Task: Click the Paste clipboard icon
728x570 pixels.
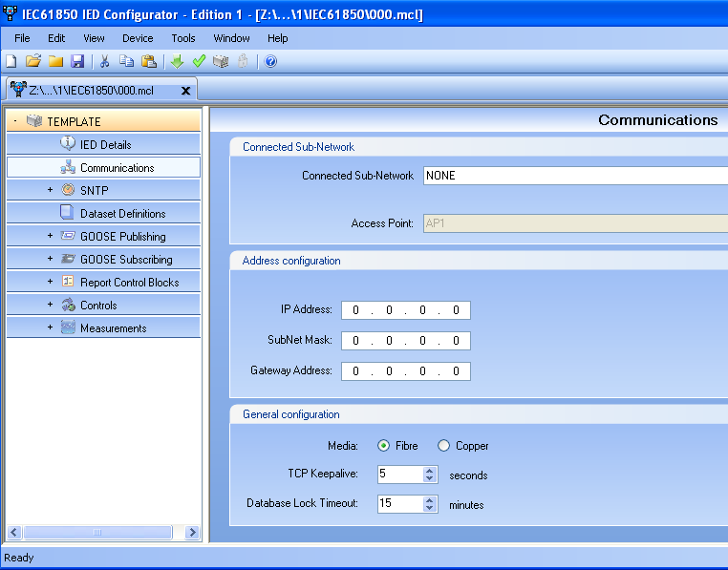Action: (149, 61)
